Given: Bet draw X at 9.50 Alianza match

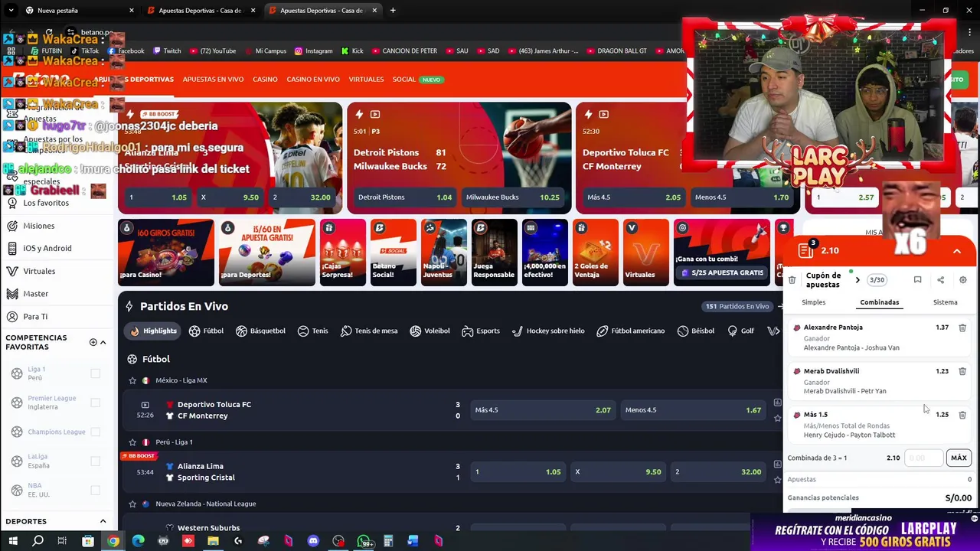Looking at the screenshot, I should [618, 472].
